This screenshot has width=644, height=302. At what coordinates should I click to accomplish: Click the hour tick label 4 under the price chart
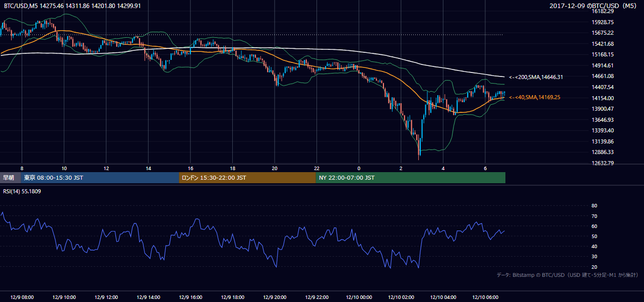[443, 168]
